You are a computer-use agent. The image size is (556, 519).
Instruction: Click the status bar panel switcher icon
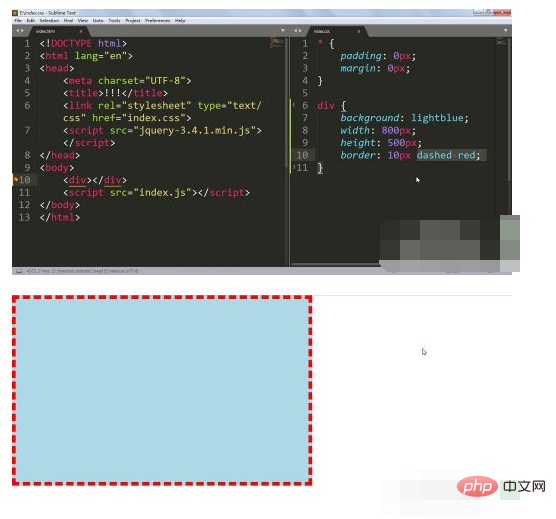click(19, 271)
